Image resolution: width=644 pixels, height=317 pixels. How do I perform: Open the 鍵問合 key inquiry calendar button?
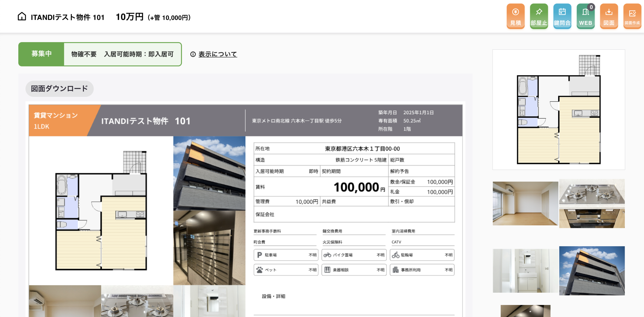click(x=562, y=16)
